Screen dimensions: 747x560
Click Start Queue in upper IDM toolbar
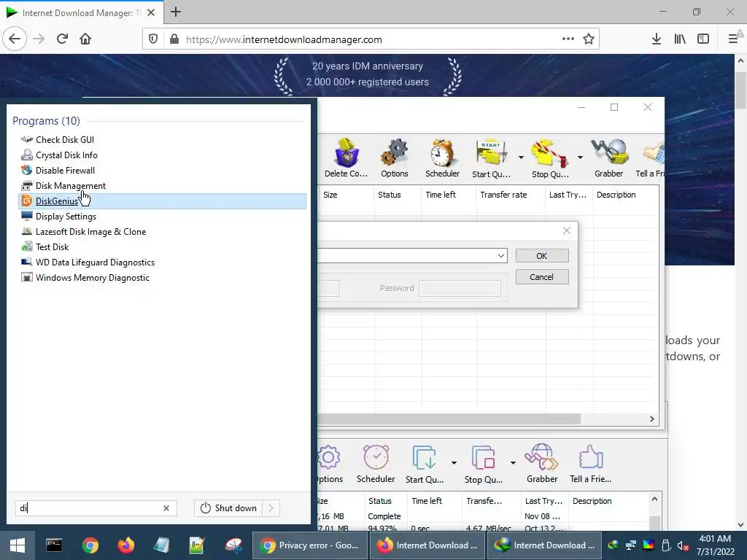pyautogui.click(x=491, y=158)
